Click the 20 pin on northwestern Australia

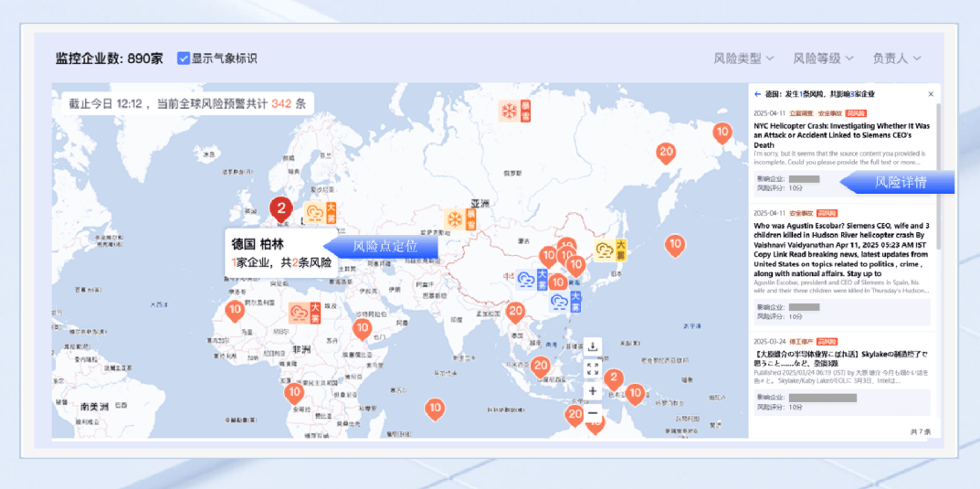click(574, 415)
